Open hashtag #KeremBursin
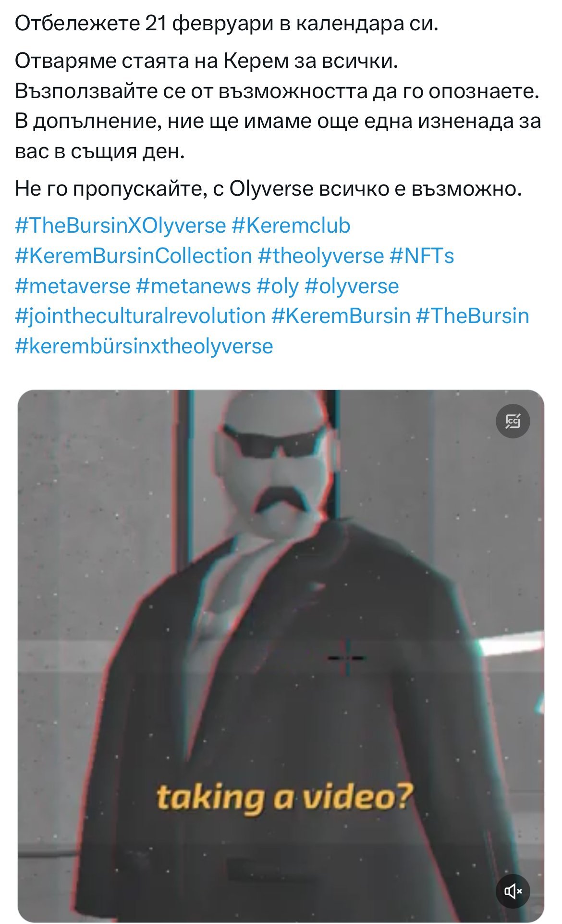 (x=341, y=316)
